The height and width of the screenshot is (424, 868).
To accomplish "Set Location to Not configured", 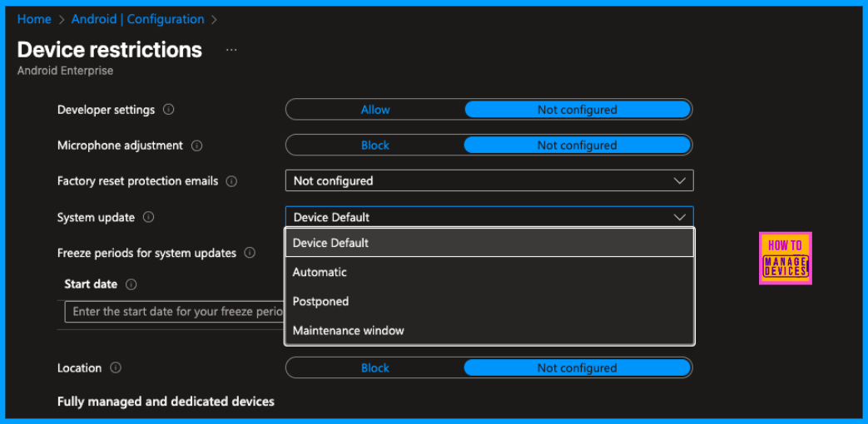I will (x=578, y=367).
